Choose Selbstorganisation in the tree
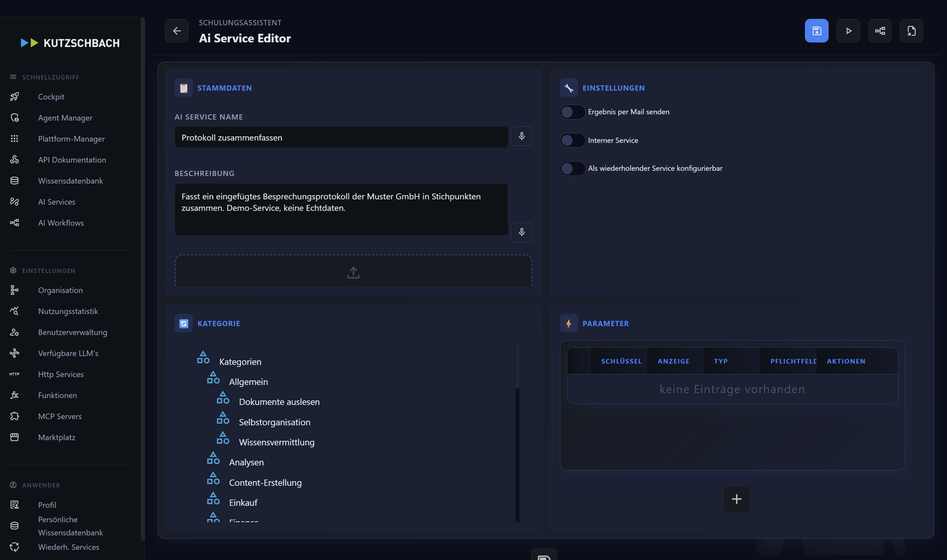 tap(275, 422)
